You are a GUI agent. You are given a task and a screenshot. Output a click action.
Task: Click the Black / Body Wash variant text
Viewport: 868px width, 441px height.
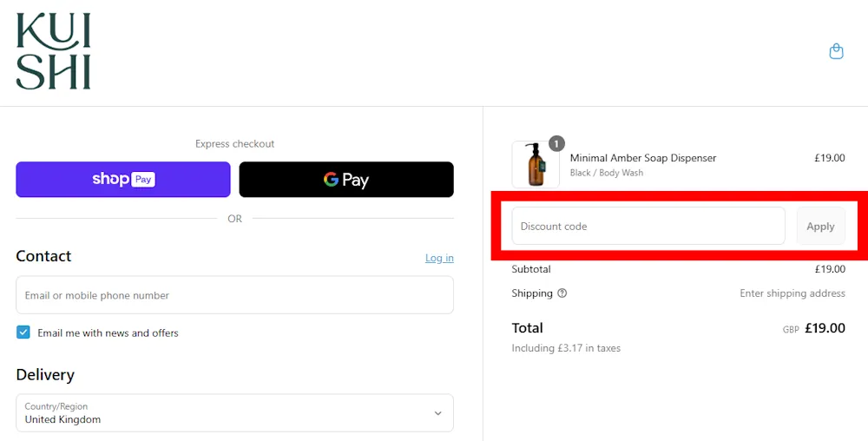coord(607,173)
